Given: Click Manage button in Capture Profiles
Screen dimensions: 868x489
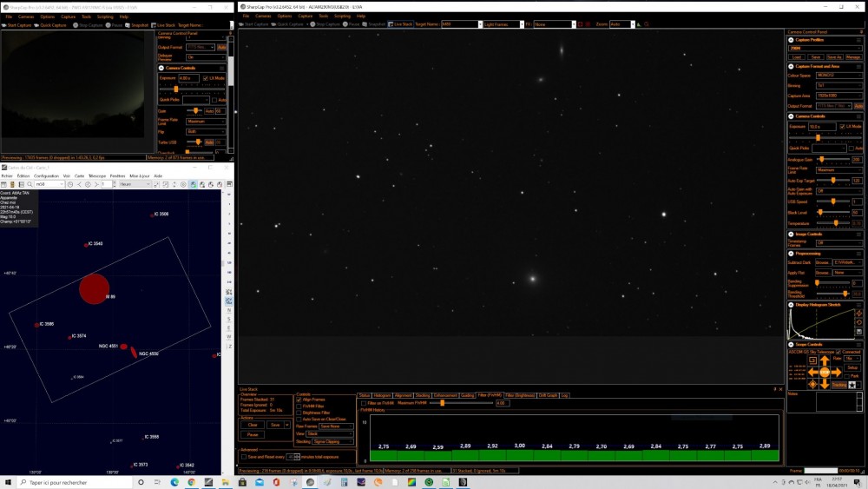Looking at the screenshot, I should (853, 57).
